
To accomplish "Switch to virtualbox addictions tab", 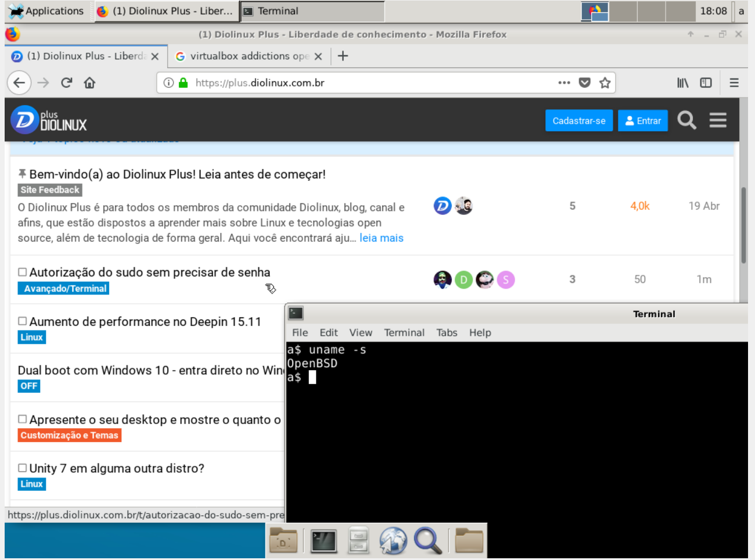I will point(249,56).
